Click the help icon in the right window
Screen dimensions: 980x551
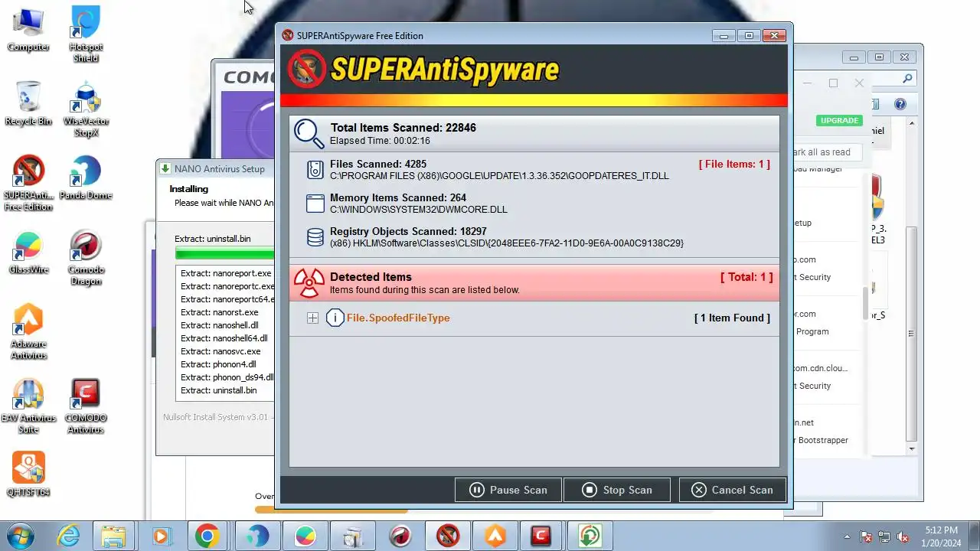pyautogui.click(x=900, y=104)
